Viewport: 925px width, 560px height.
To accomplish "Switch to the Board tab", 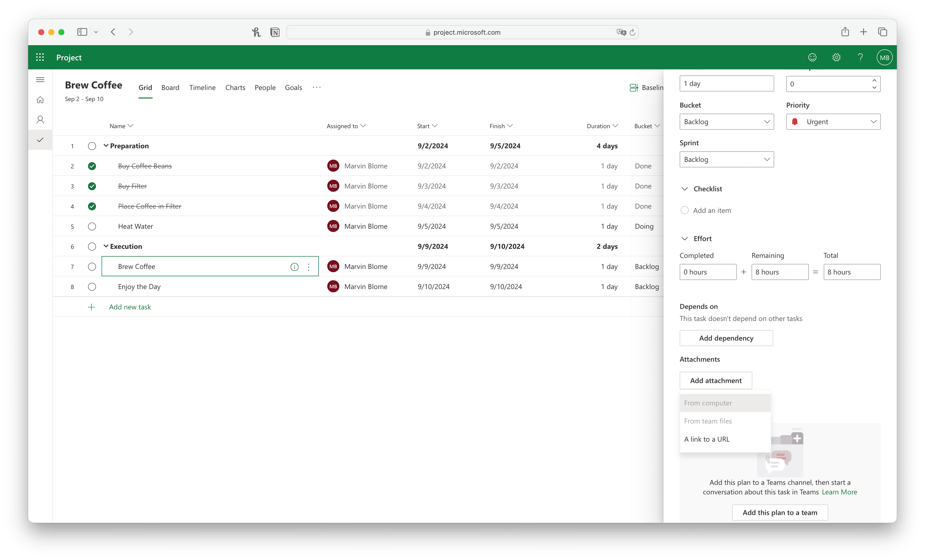I will pos(170,87).
